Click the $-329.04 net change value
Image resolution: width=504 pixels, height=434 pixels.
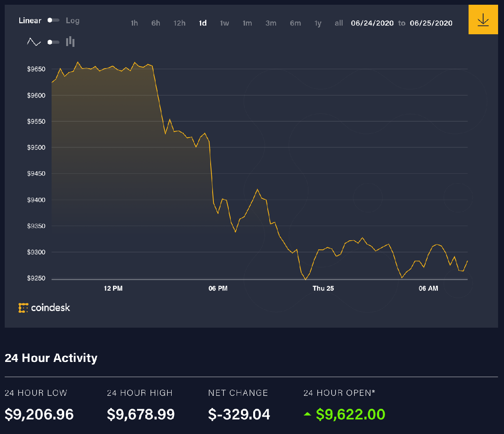click(239, 414)
